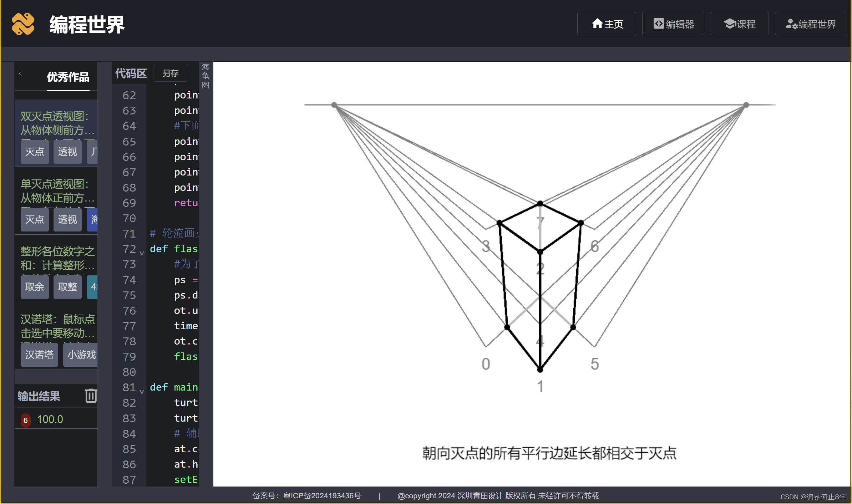Click the red 6 output count badge

pos(25,420)
